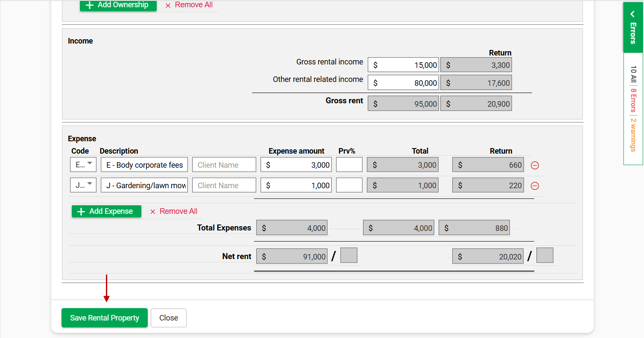Close the rental property dialog
Screen dimensions: 644x338
[x=169, y=318]
